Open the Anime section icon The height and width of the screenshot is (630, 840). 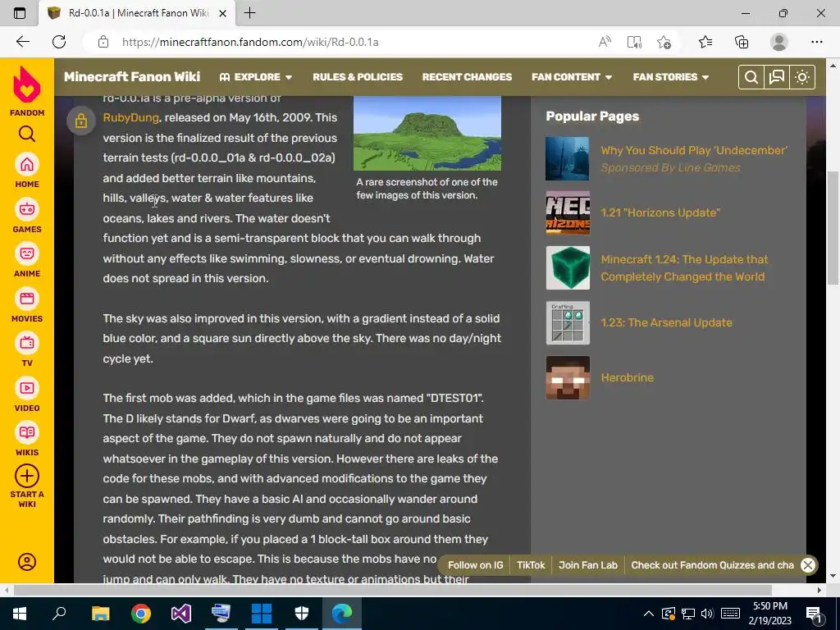pyautogui.click(x=27, y=253)
